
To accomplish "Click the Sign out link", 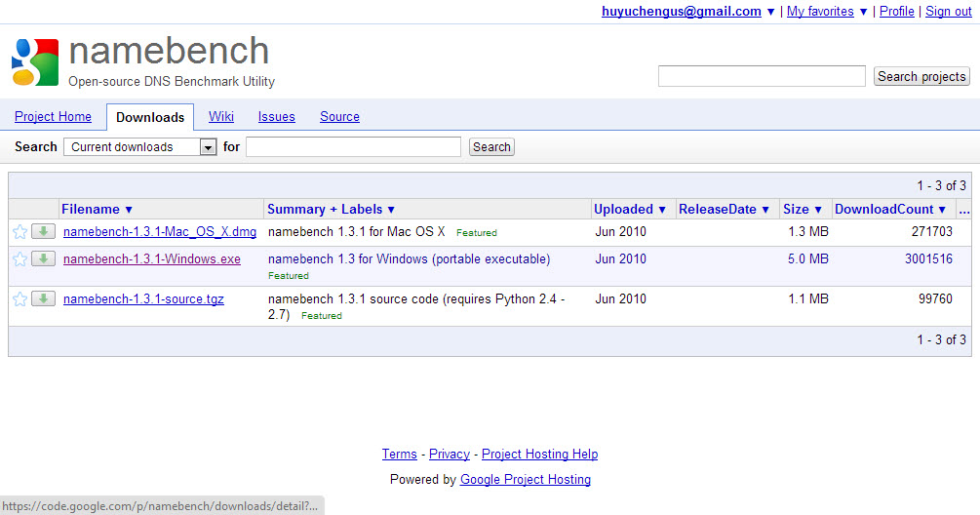I will 949,12.
